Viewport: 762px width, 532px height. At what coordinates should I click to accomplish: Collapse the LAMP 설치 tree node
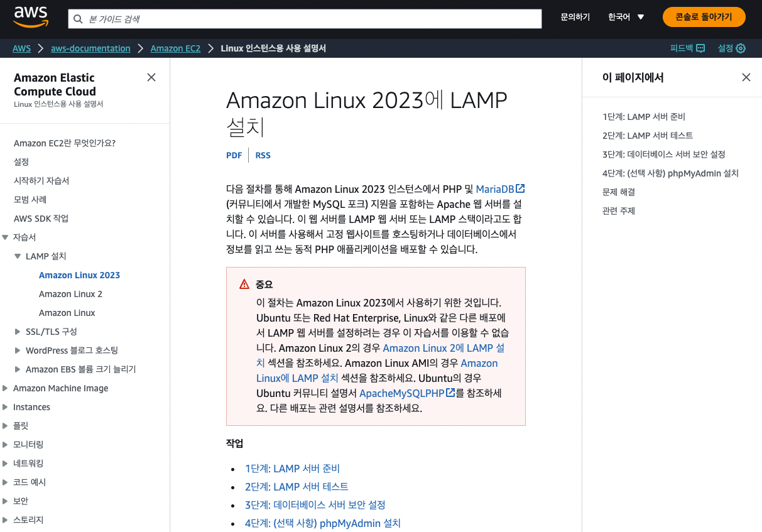click(x=18, y=256)
